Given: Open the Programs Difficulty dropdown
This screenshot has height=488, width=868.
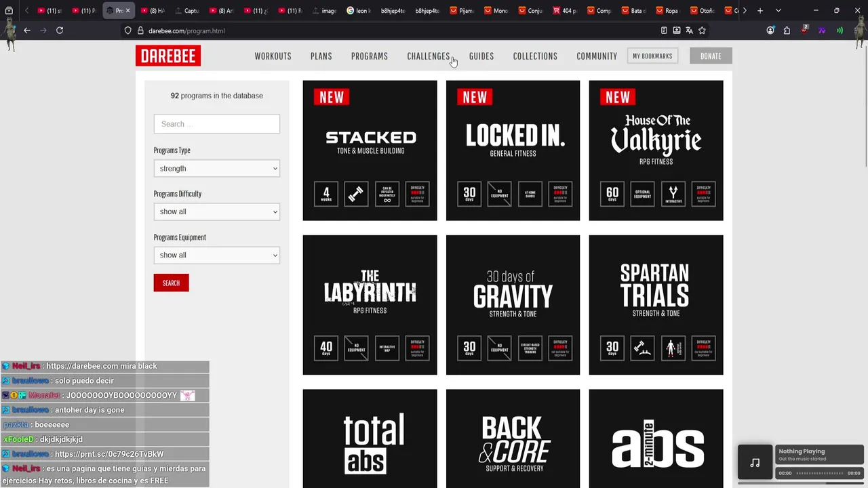Looking at the screenshot, I should click(217, 212).
